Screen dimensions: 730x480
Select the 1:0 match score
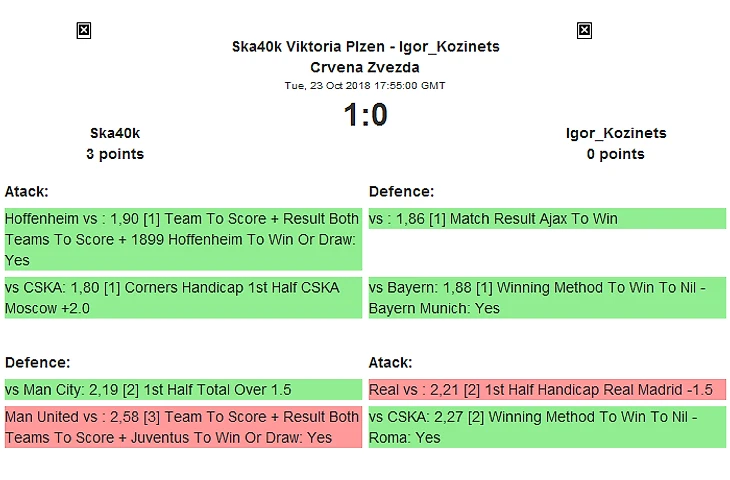pyautogui.click(x=365, y=116)
